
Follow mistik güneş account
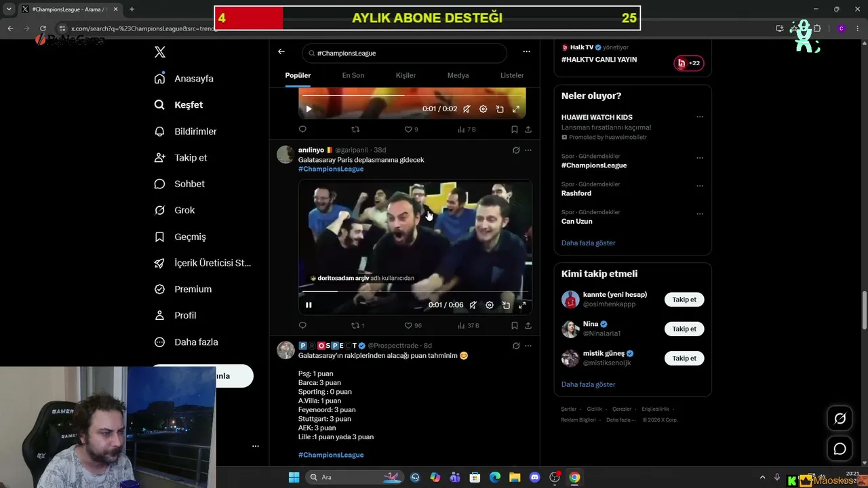click(x=684, y=358)
